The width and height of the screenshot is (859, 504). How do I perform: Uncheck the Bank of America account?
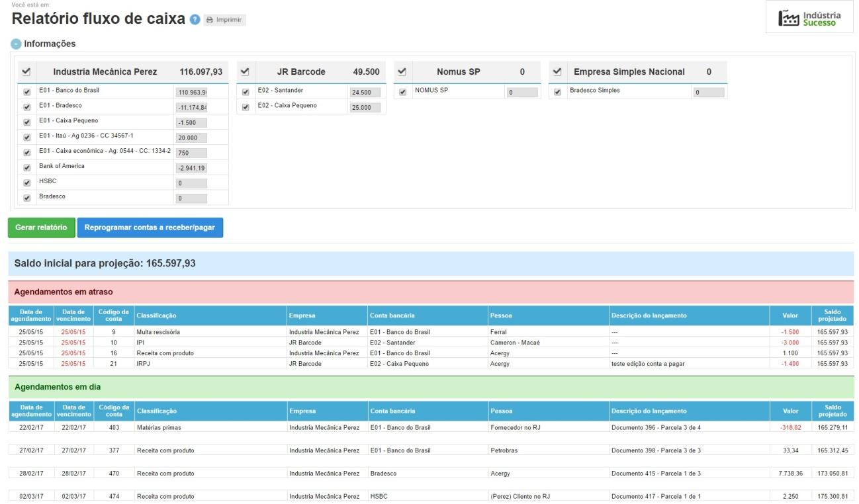pos(27,168)
